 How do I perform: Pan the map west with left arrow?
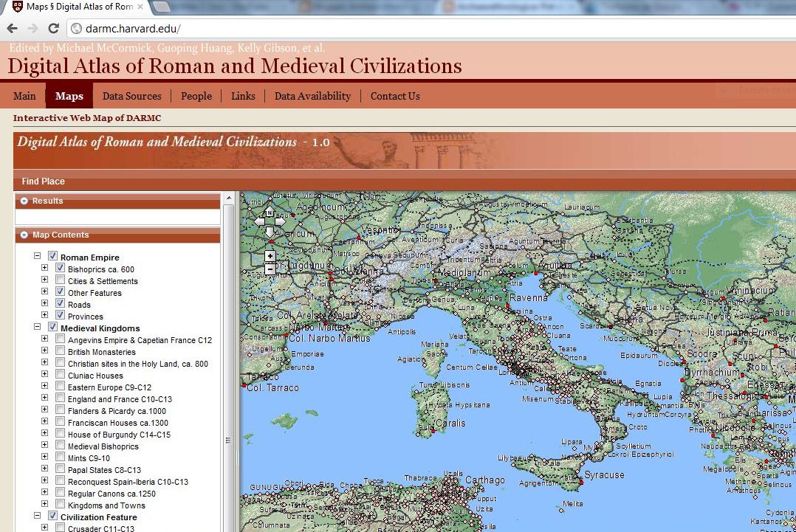point(259,221)
